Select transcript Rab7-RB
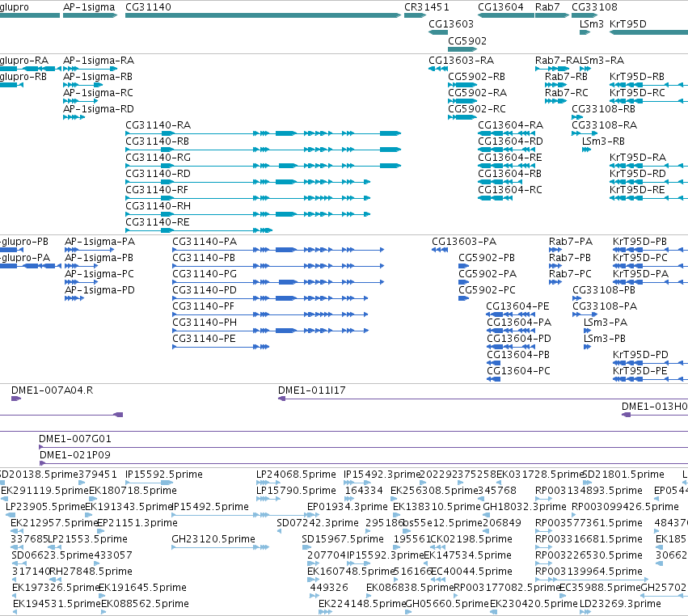Screen dimensions: 688x616 [555, 85]
